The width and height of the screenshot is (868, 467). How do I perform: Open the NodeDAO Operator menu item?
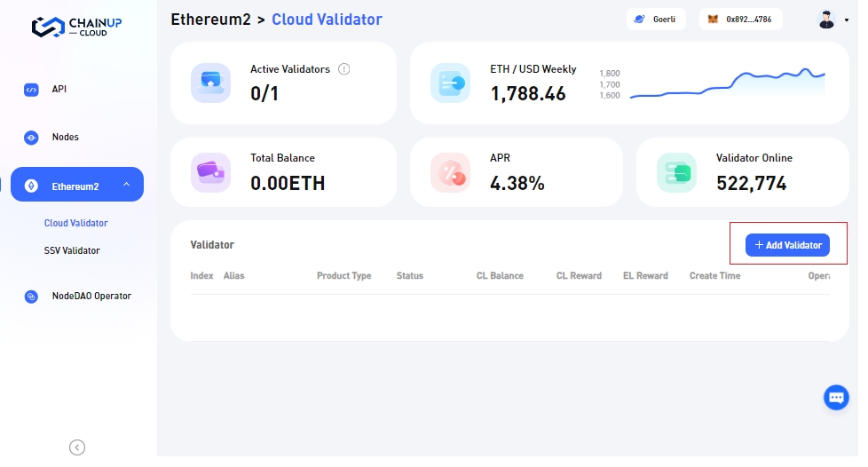[91, 297]
